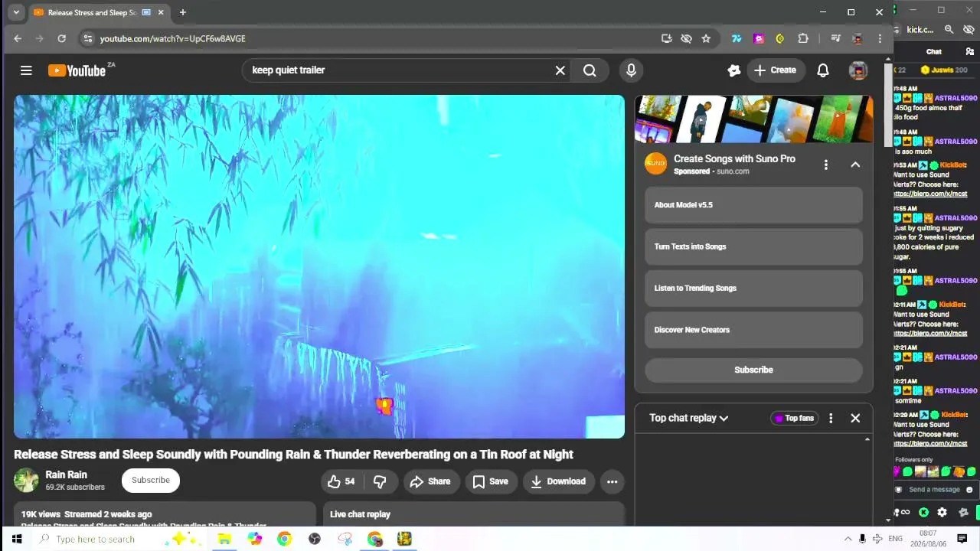This screenshot has height=551, width=980.
Task: Click the Suno ad banner image
Action: click(x=753, y=119)
